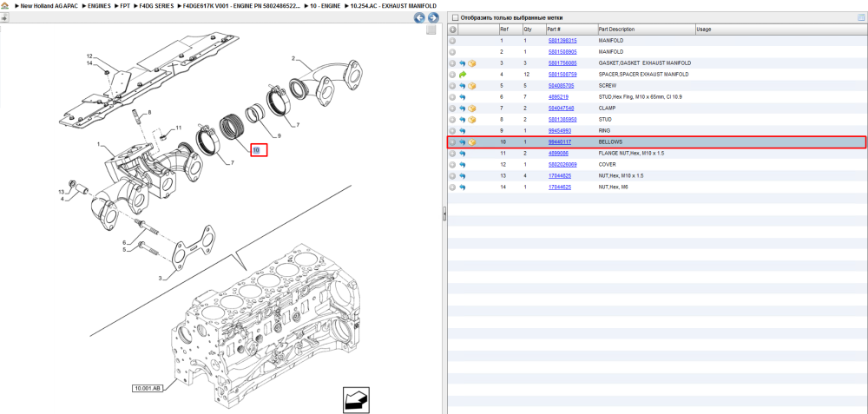Toggle 'Отобразить только выбранные метки' checkbox
The height and width of the screenshot is (414, 868).
click(455, 17)
